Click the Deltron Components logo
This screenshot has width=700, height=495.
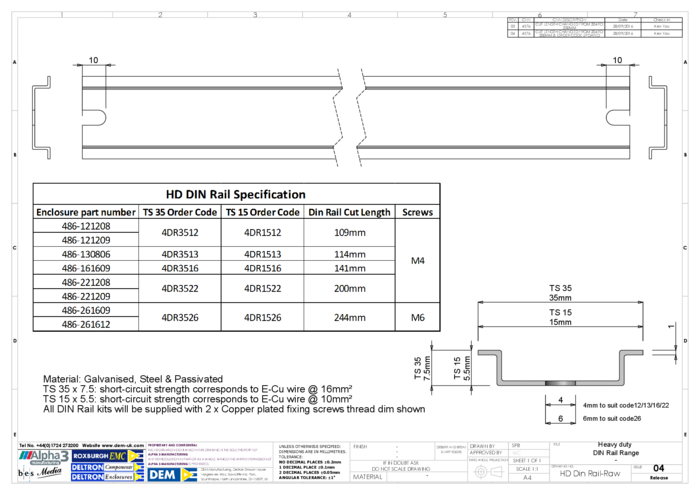(107, 467)
